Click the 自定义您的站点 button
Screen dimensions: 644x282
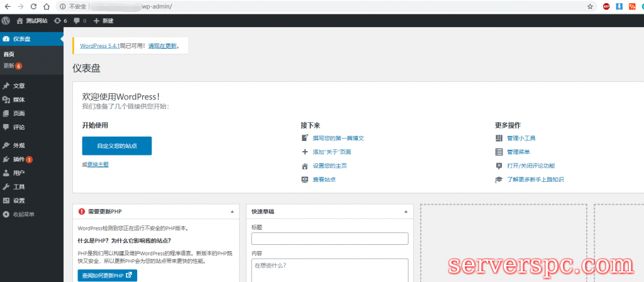[x=117, y=145]
